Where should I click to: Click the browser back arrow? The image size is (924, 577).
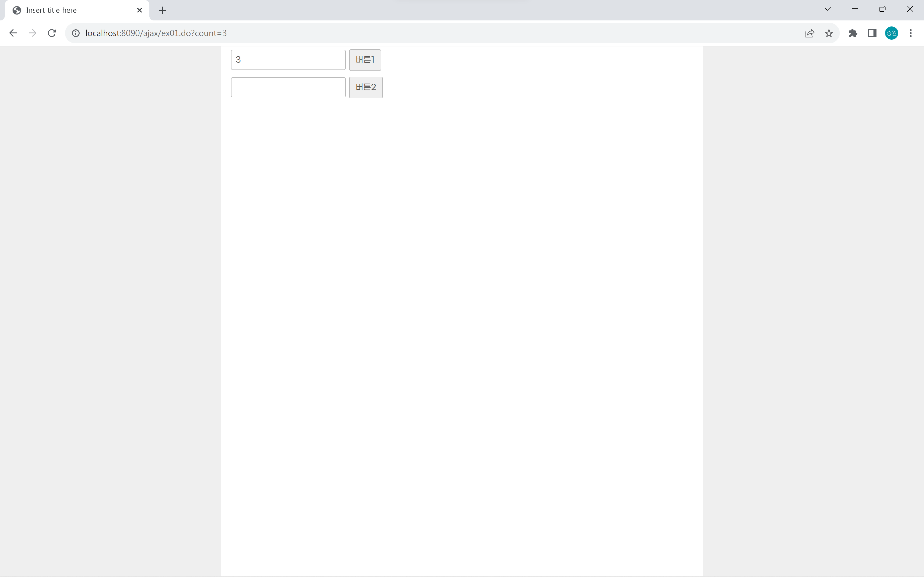pos(13,33)
